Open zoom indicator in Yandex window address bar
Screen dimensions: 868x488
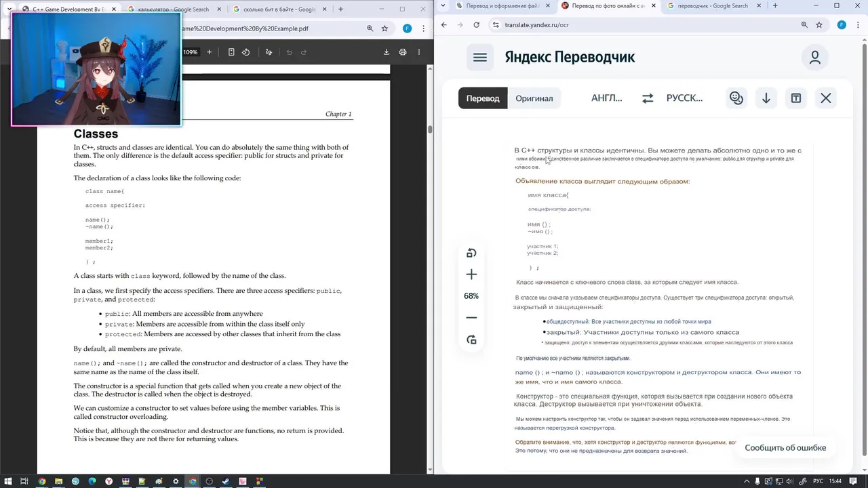tap(804, 25)
